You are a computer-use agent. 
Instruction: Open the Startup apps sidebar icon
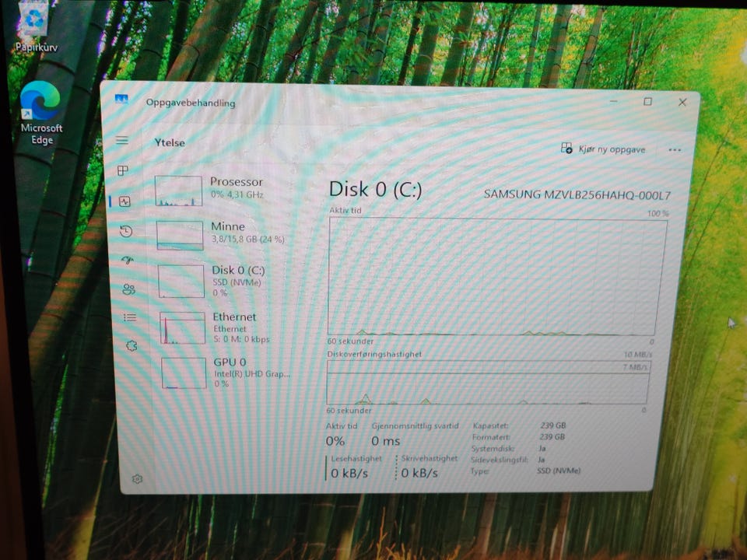coord(128,260)
